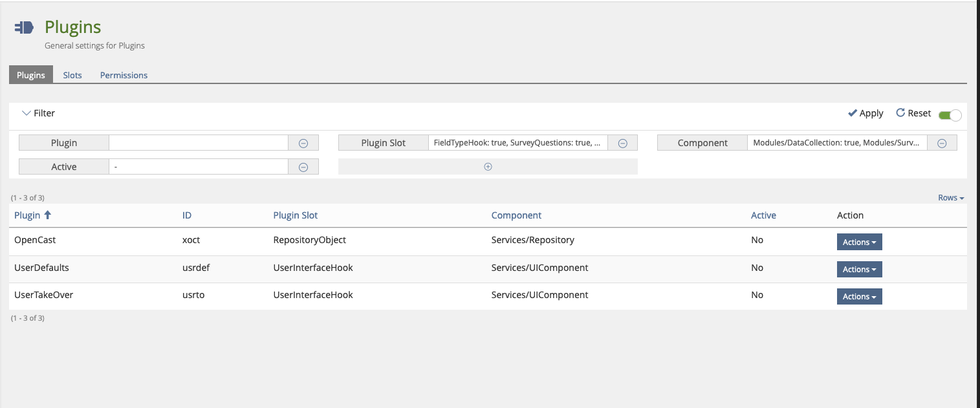Sort by Component column header
Image resolution: width=980 pixels, height=408 pixels.
516,215
